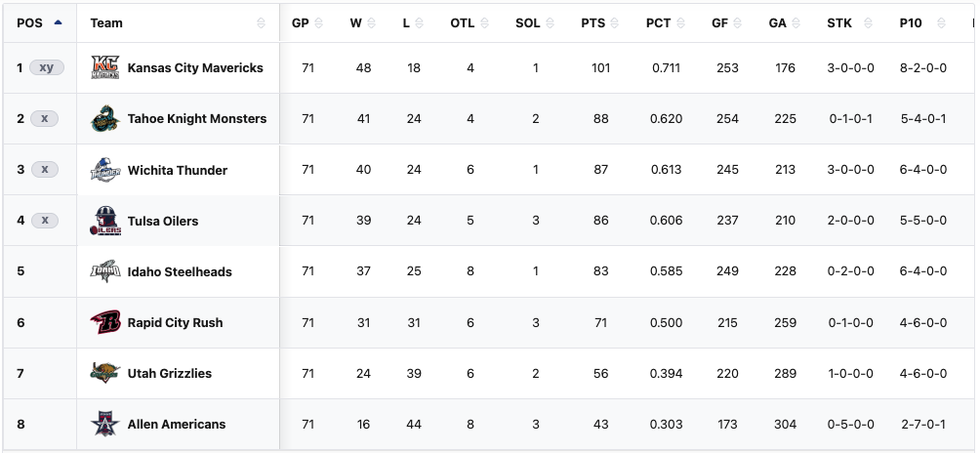Sort by PCT column header
This screenshot has width=980, height=453.
click(x=658, y=22)
